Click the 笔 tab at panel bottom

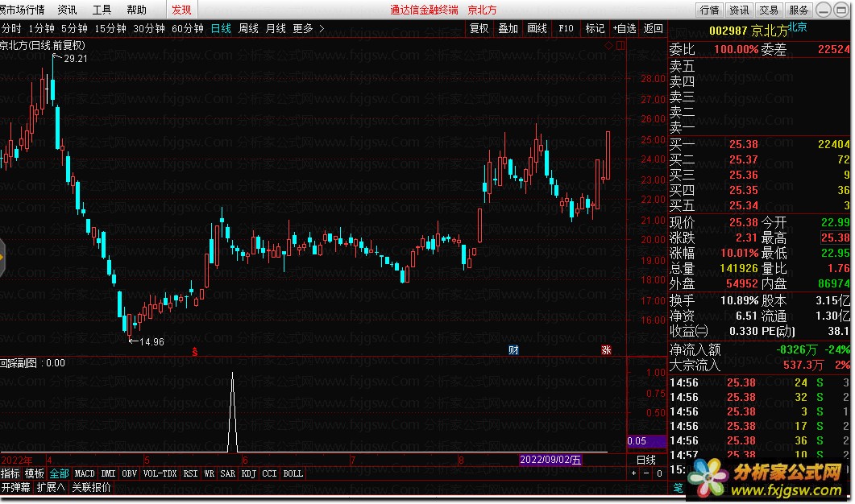click(678, 488)
